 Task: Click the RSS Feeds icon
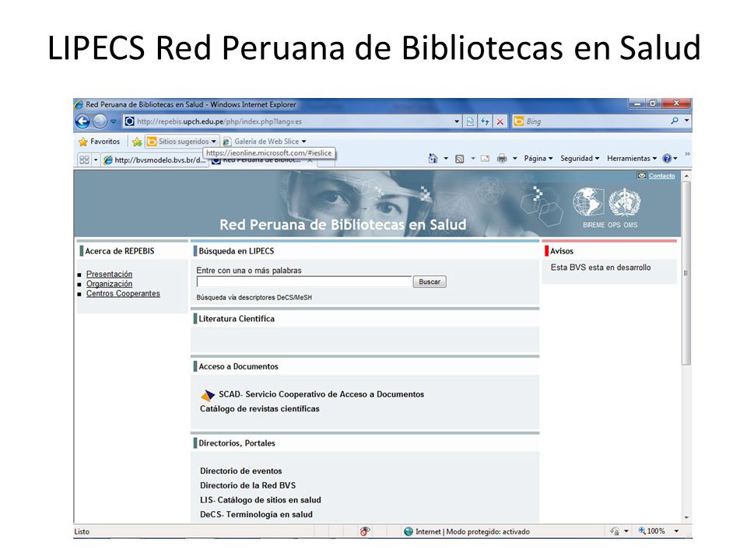tap(460, 159)
